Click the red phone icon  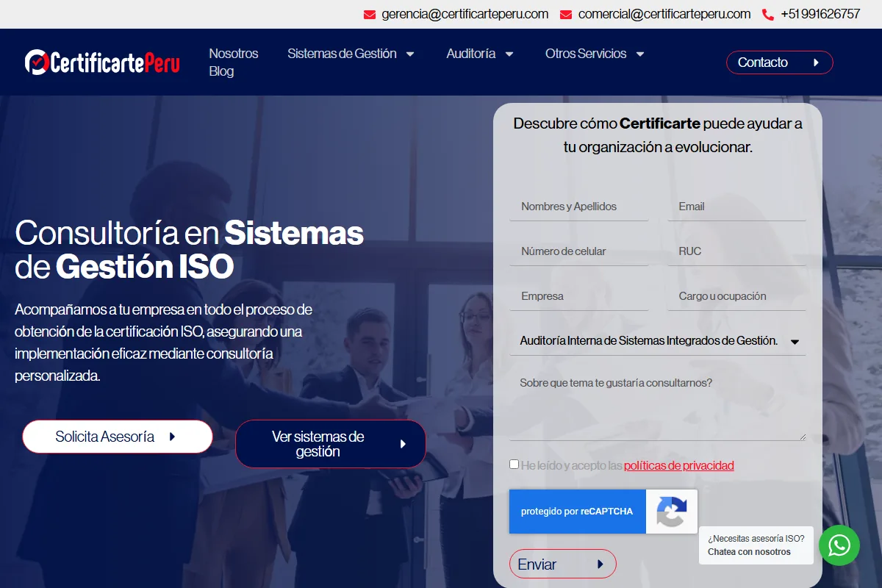point(768,14)
